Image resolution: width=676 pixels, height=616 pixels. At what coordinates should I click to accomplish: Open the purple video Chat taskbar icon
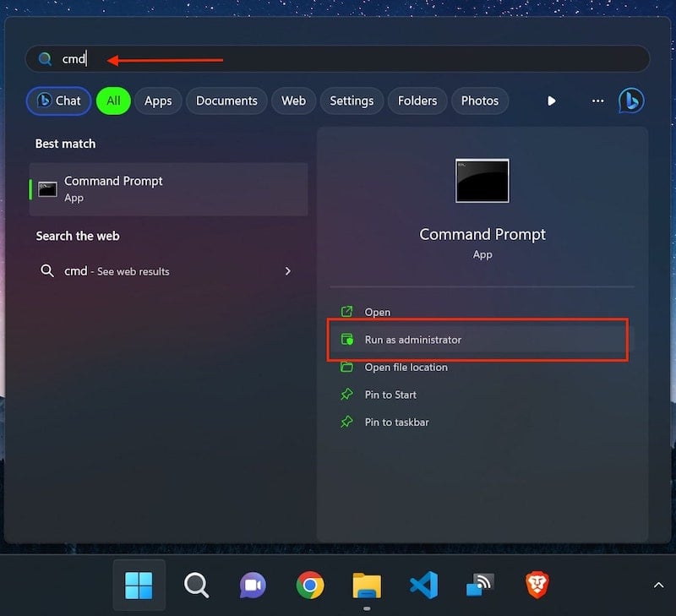[x=253, y=585]
